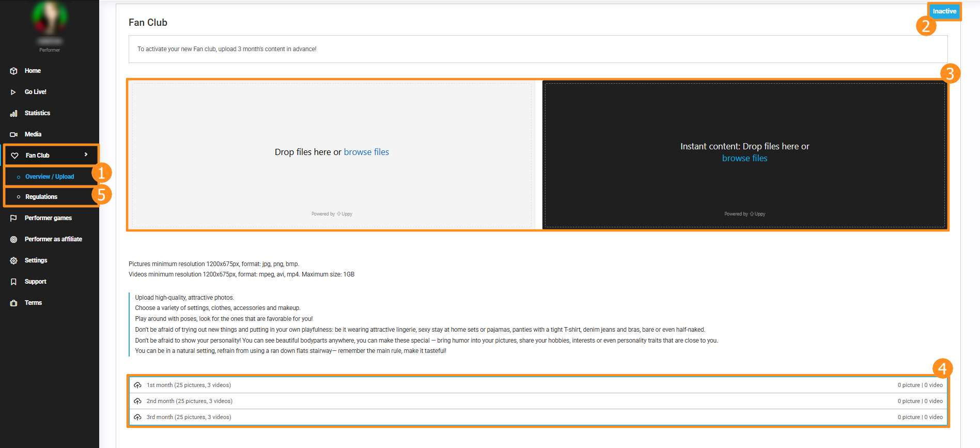Click the Home cube icon in sidebar
Image resolution: width=980 pixels, height=448 pixels.
[x=14, y=71]
